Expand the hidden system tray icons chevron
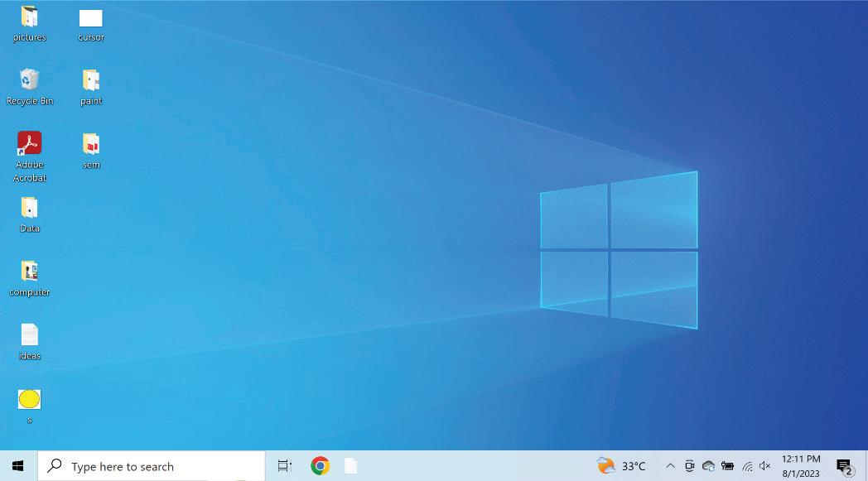 coord(670,466)
